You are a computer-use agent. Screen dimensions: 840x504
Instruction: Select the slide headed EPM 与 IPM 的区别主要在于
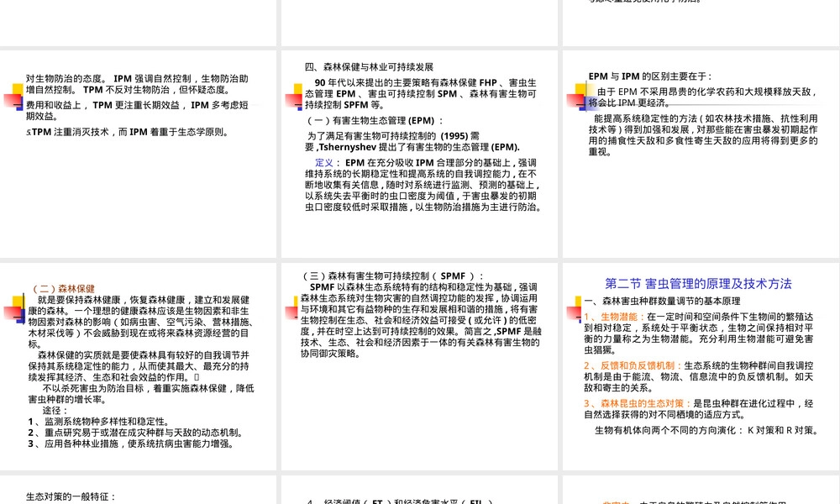click(x=701, y=155)
